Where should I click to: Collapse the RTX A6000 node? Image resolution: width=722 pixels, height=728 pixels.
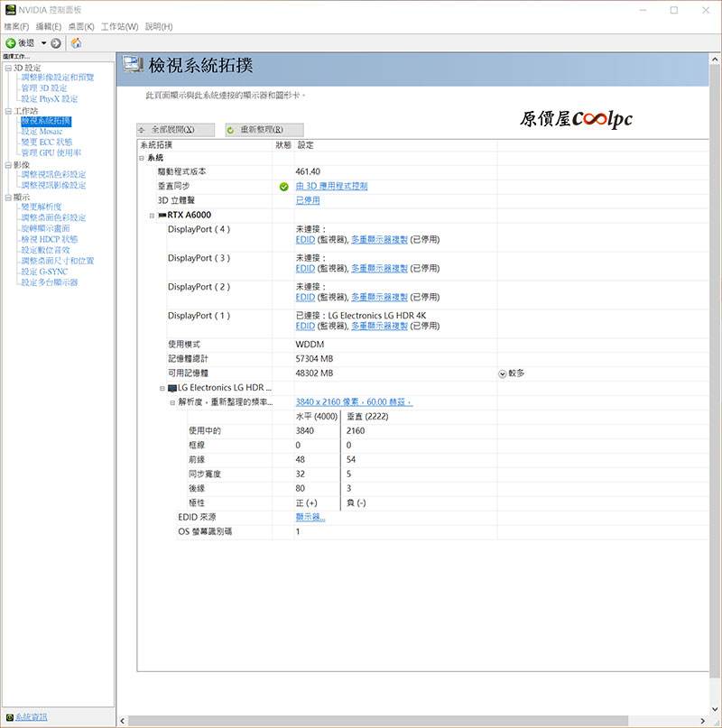tap(152, 216)
